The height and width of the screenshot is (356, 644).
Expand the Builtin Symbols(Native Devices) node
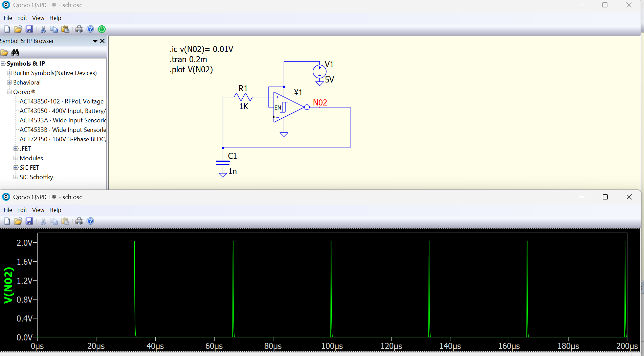coord(9,73)
